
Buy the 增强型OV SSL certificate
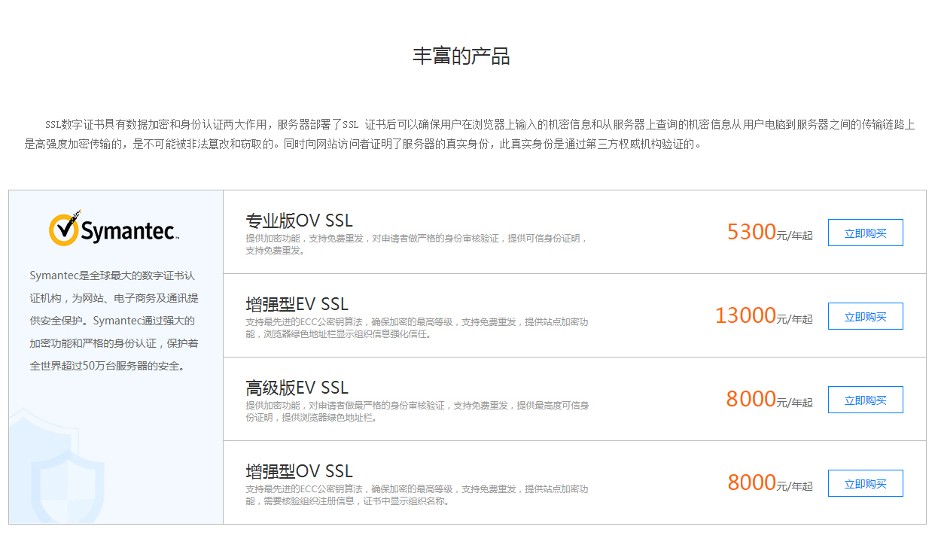click(865, 483)
